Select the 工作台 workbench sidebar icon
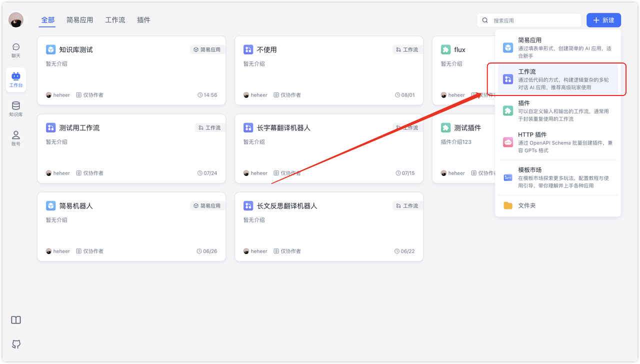 tap(16, 79)
